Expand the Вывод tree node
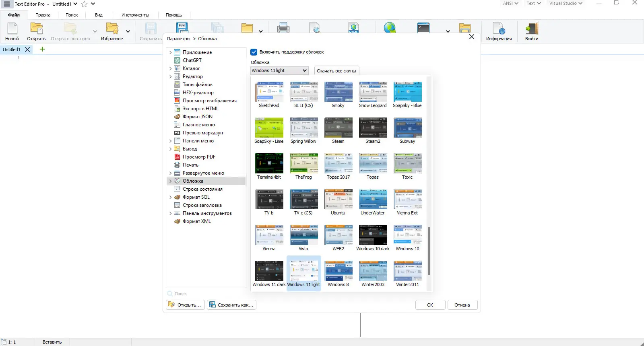644x346 pixels. pos(170,149)
